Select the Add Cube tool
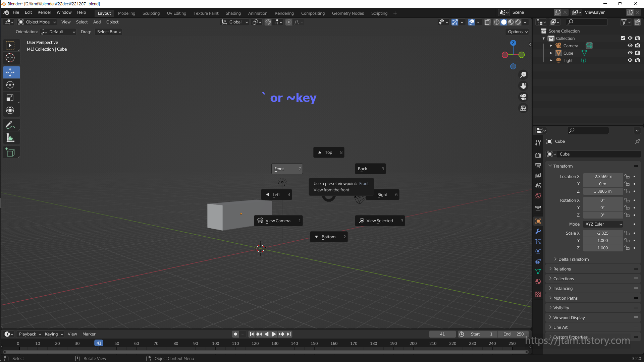The width and height of the screenshot is (644, 362). [10, 153]
